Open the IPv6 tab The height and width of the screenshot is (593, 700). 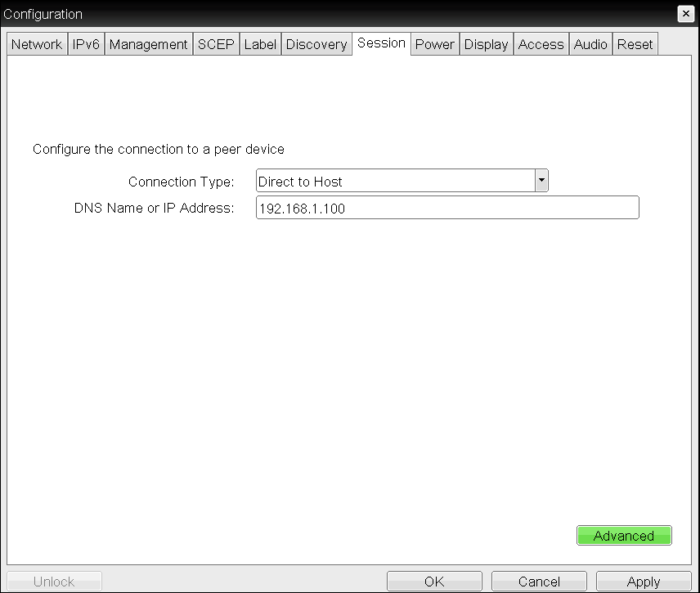pyautogui.click(x=86, y=44)
